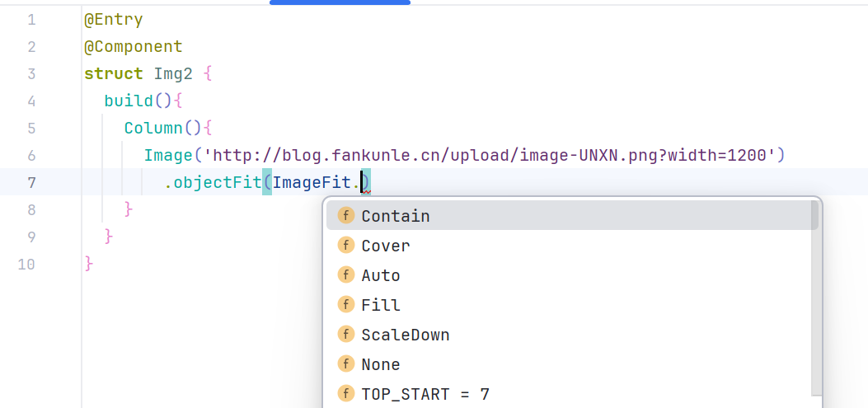Choose ScaleDown from the suggestions
The height and width of the screenshot is (408, 868).
coord(406,335)
